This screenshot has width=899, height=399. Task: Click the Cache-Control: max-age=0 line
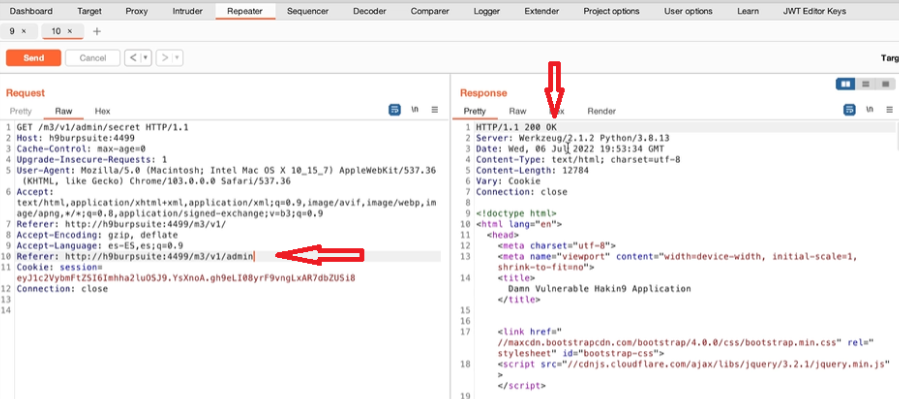pos(81,148)
